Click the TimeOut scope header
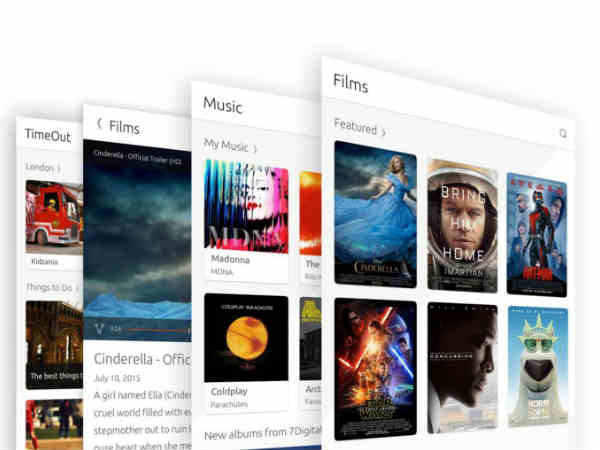 pyautogui.click(x=48, y=135)
